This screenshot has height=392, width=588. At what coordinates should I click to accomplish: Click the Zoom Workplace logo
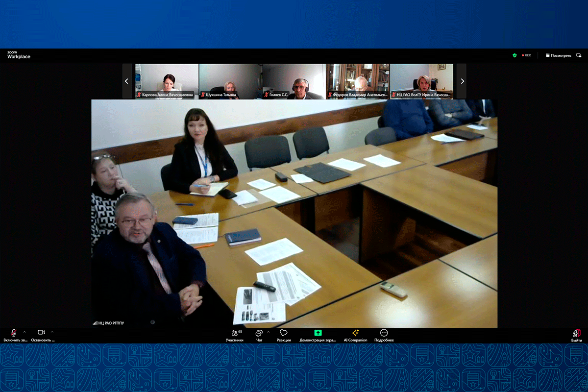(x=19, y=55)
